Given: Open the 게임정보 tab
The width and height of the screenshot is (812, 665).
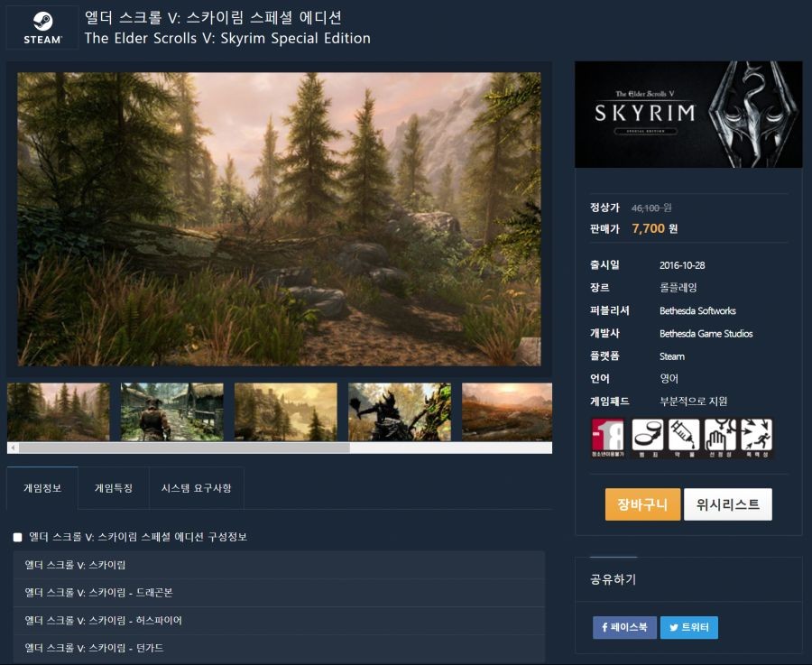Looking at the screenshot, I should tap(42, 488).
